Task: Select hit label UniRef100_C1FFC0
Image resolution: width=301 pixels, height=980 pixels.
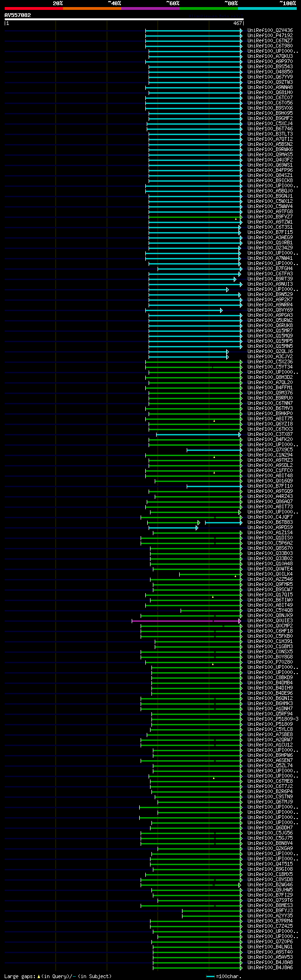Action: click(270, 471)
